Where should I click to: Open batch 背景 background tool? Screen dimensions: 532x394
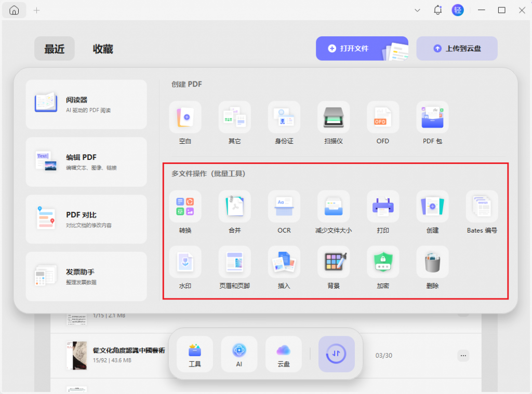point(334,262)
